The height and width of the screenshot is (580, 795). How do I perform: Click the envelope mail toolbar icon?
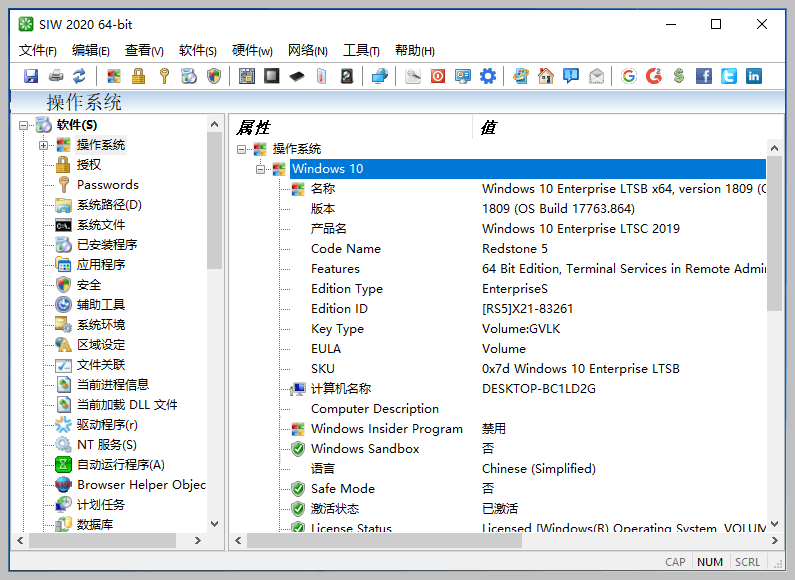pos(596,76)
